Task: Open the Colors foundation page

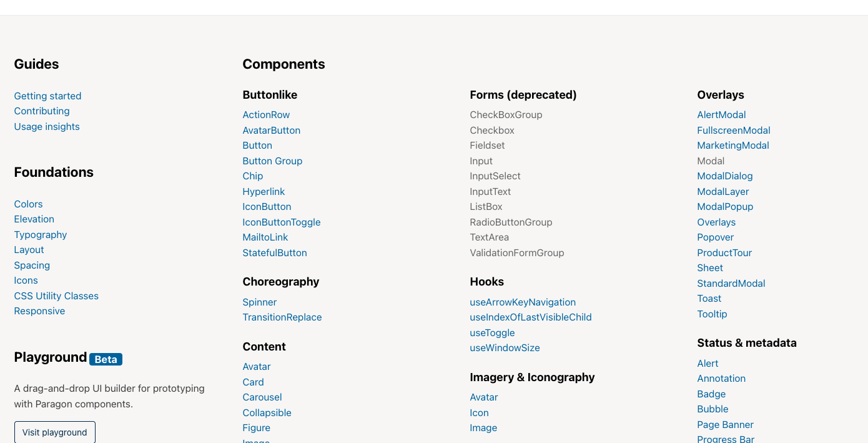Action: click(x=28, y=204)
